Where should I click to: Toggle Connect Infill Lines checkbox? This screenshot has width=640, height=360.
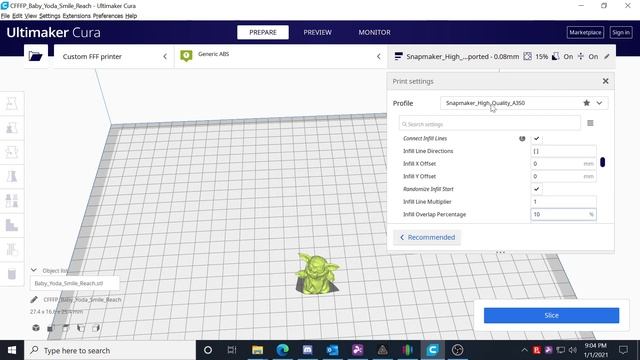click(536, 138)
